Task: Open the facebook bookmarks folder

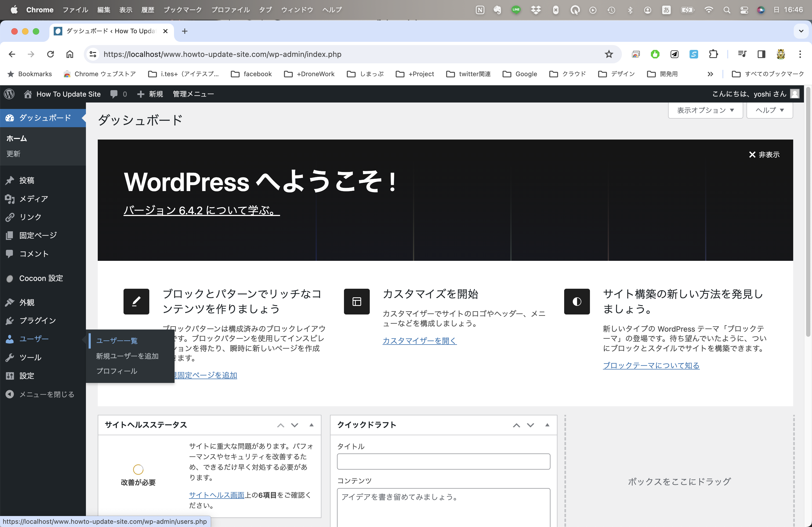Action: point(251,74)
